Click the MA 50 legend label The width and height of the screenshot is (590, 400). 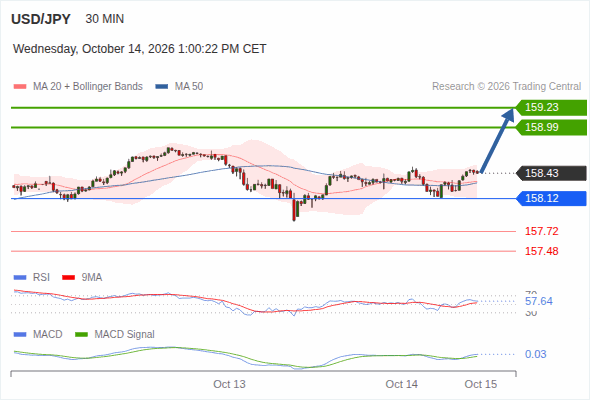pos(189,87)
